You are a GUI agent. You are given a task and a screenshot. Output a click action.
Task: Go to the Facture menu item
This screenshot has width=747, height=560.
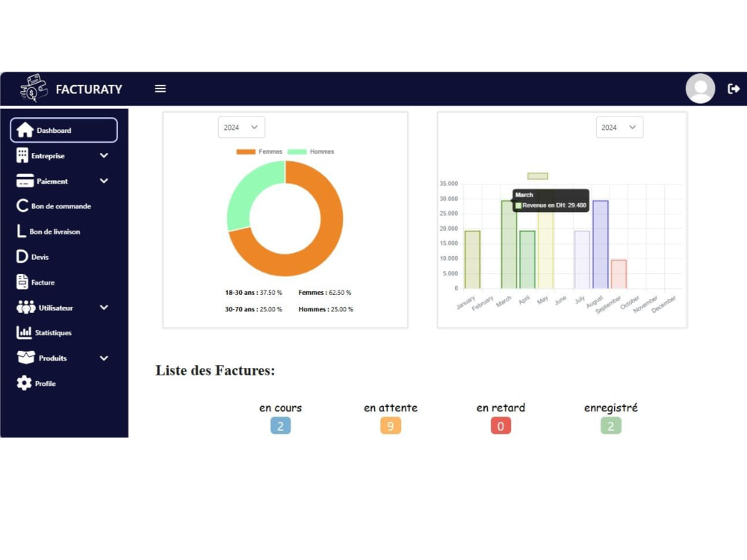click(x=43, y=282)
